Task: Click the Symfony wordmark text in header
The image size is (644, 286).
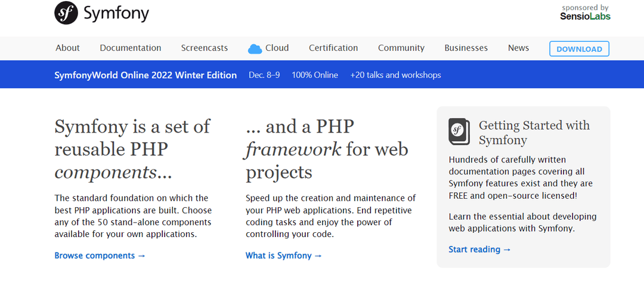Action: click(116, 14)
